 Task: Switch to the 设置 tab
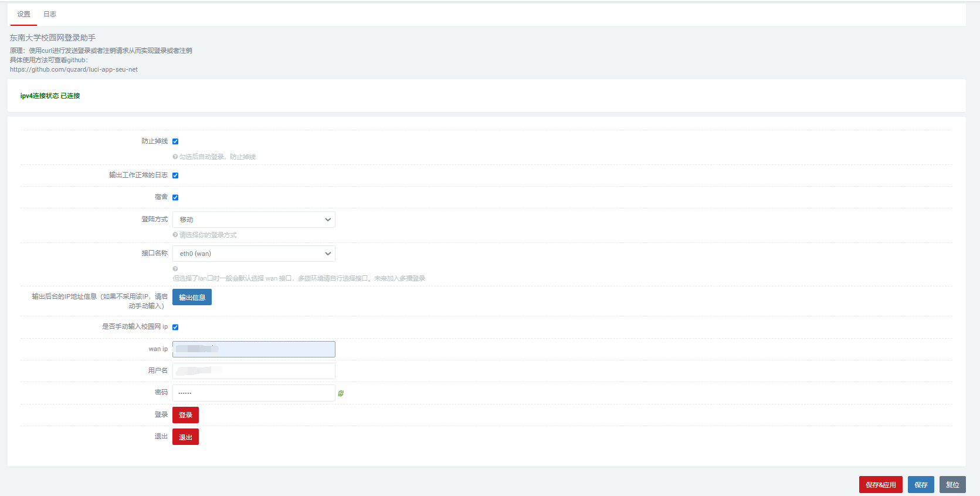23,14
